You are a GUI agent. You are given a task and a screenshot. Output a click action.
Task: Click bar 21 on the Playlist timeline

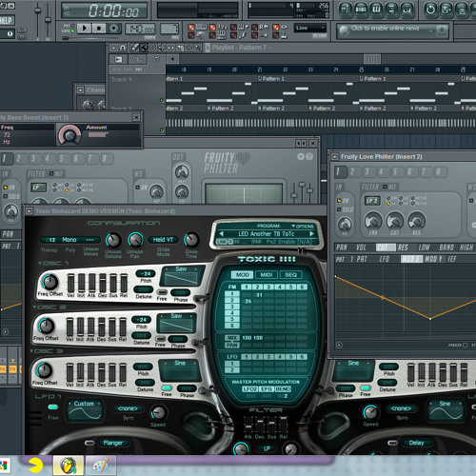click(259, 69)
